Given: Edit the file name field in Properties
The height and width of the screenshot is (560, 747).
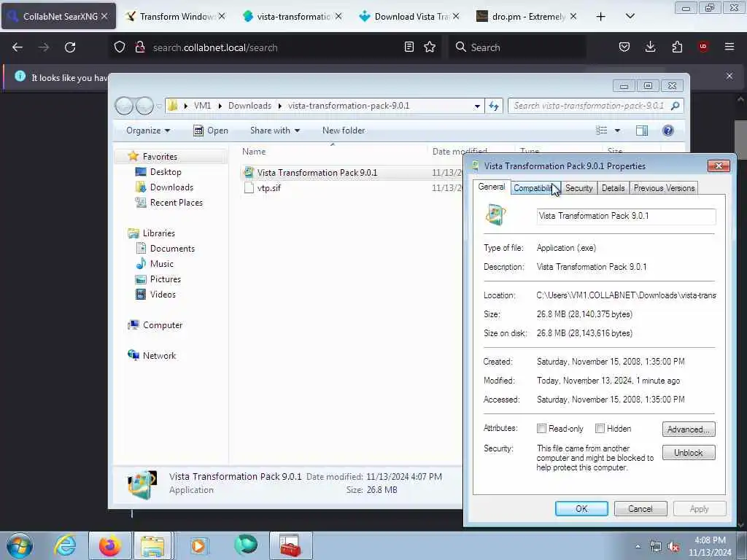Looking at the screenshot, I should pos(626,216).
